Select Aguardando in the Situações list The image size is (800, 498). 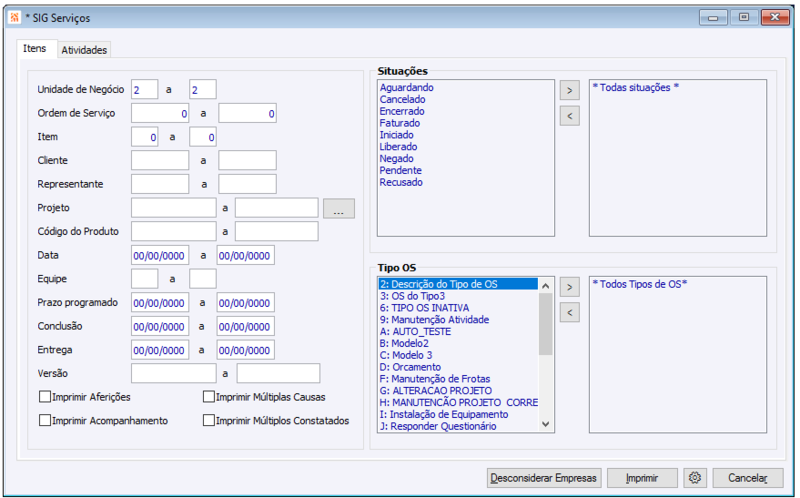click(x=407, y=88)
